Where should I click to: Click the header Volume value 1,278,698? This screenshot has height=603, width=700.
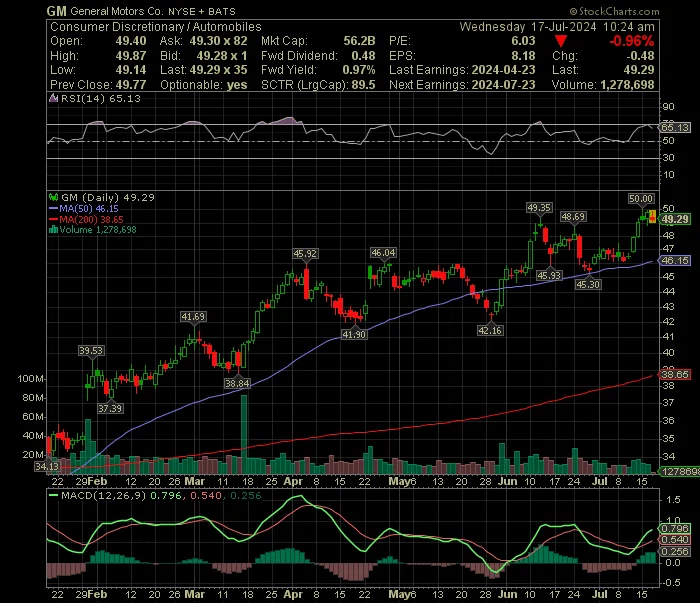(x=628, y=85)
